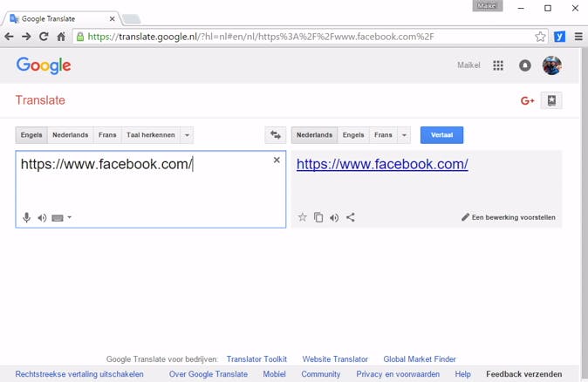Image resolution: width=588 pixels, height=382 pixels.
Task: View the green padlock security info
Action: (x=80, y=37)
